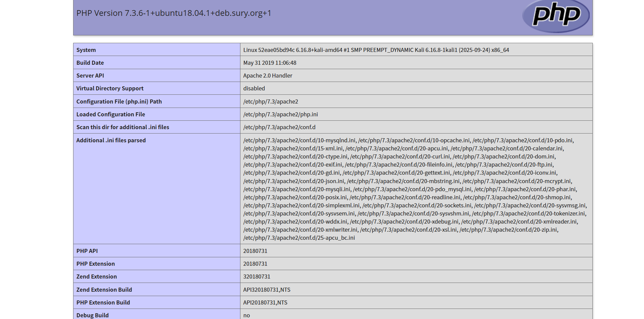Click the Scan this dir for additional .ini files label
Image resolution: width=644 pixels, height=319 pixels.
click(x=123, y=127)
